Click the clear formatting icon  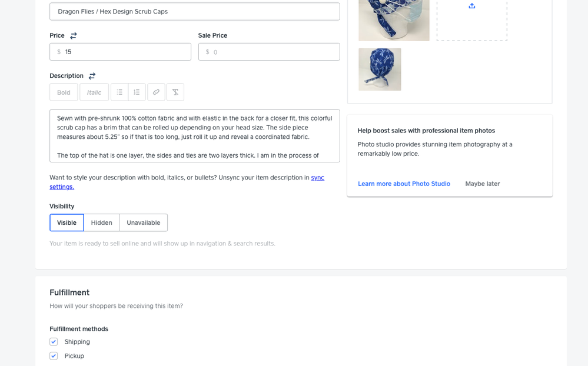[x=175, y=92]
